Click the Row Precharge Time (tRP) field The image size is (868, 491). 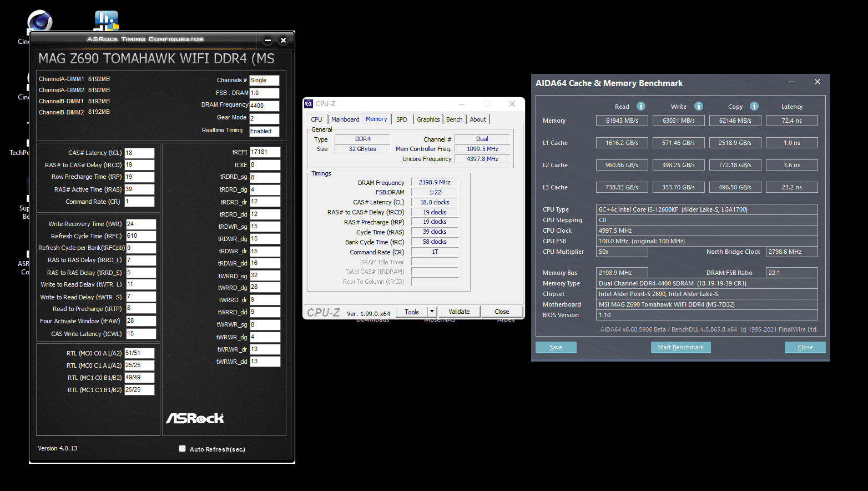(139, 177)
